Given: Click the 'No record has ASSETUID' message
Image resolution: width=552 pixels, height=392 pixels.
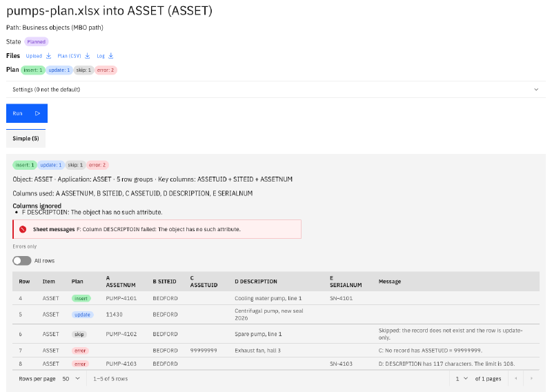Looking at the screenshot, I should [x=430, y=351].
